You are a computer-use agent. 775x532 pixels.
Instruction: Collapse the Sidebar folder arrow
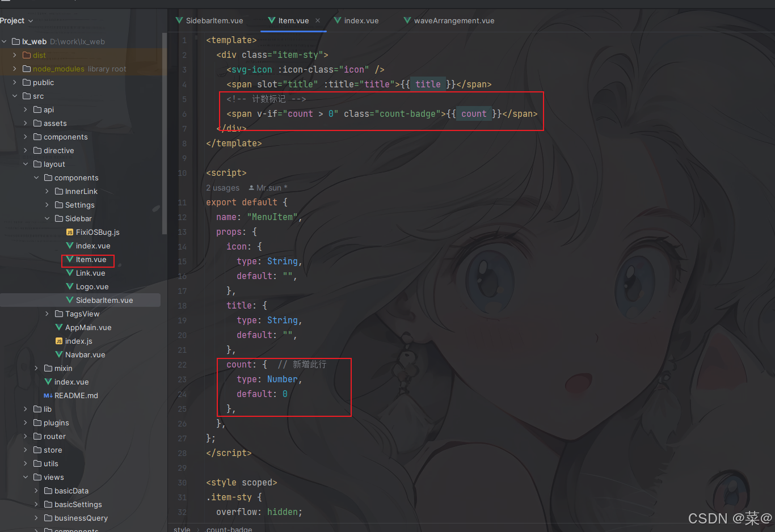point(47,218)
